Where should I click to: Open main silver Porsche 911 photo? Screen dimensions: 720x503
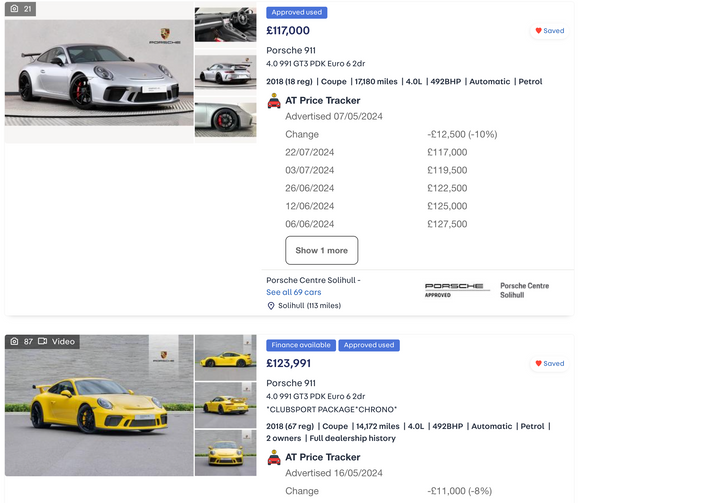[99, 73]
